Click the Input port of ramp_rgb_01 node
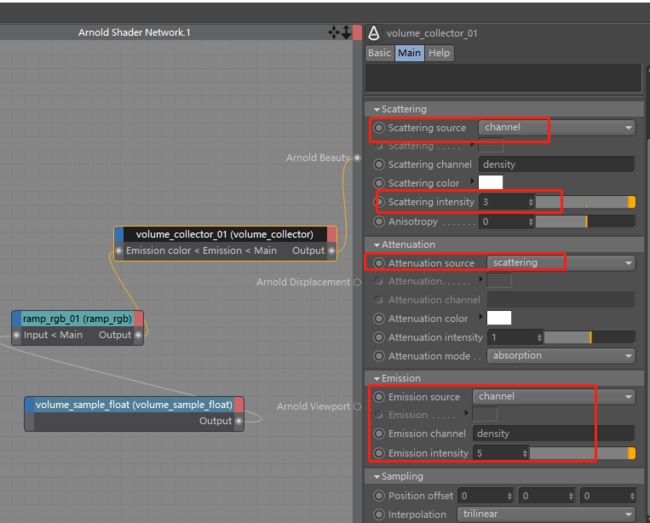The height and width of the screenshot is (523, 650). click(x=17, y=335)
